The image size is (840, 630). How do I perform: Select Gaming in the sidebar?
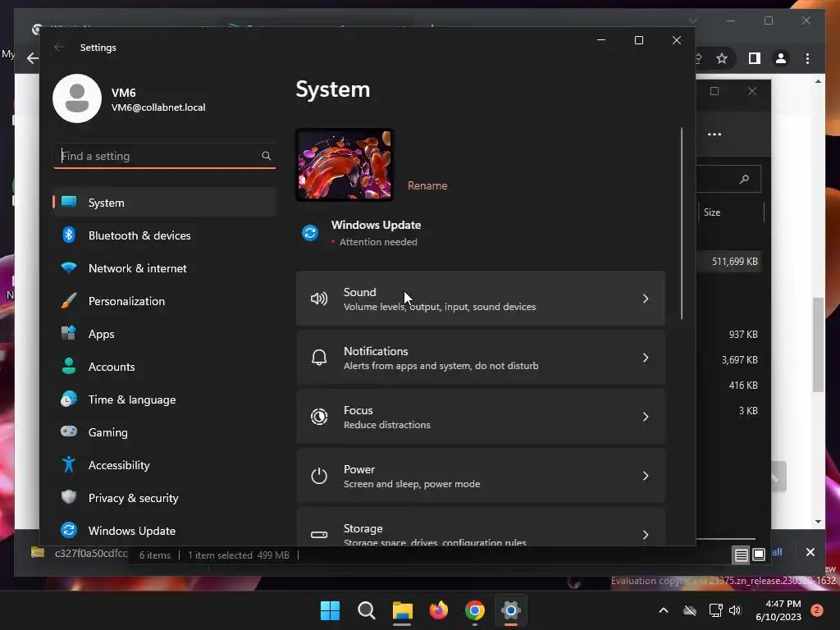[164, 431]
